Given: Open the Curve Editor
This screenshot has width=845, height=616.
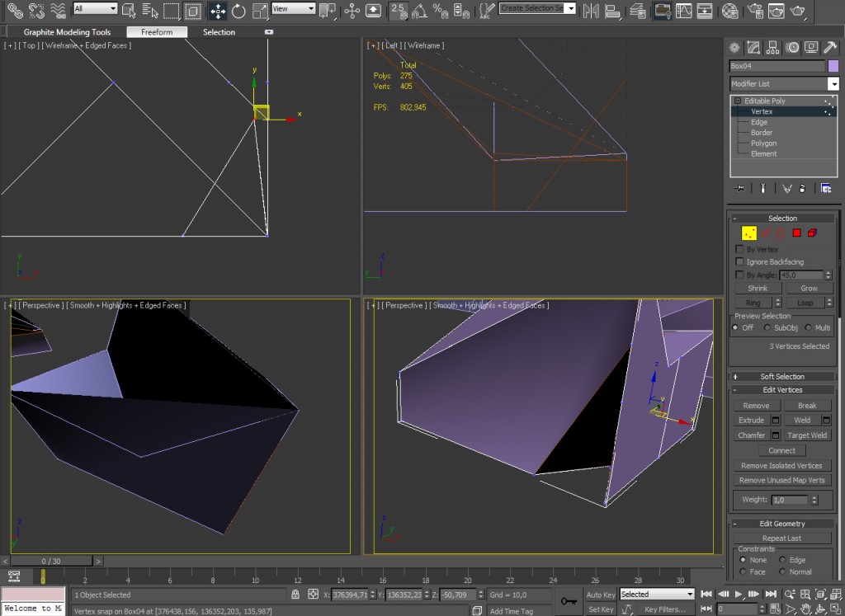Looking at the screenshot, I should pos(684,10).
